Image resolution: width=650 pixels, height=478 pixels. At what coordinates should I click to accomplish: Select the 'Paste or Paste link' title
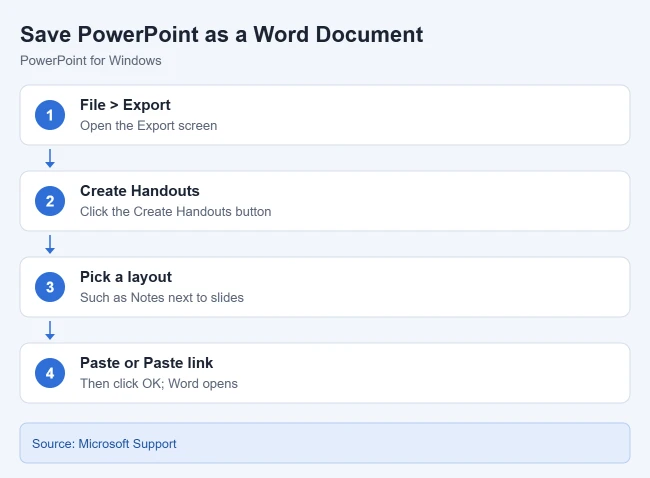coord(146,363)
